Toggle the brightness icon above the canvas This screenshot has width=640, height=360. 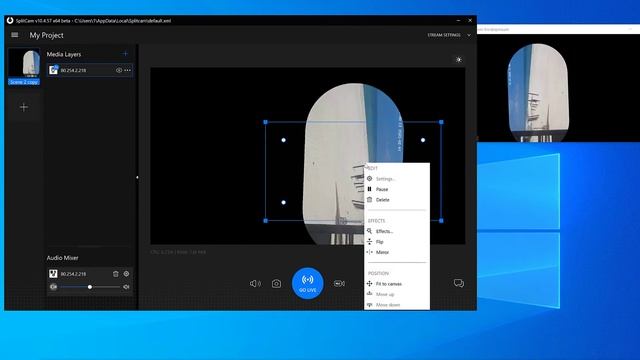tap(459, 60)
